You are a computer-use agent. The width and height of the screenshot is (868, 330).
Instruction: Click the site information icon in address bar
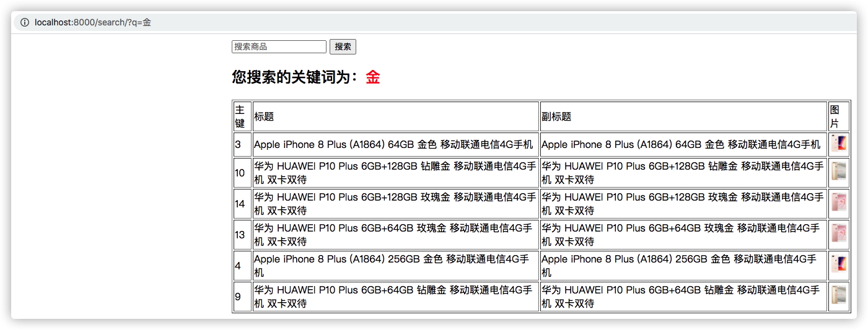[x=25, y=22]
